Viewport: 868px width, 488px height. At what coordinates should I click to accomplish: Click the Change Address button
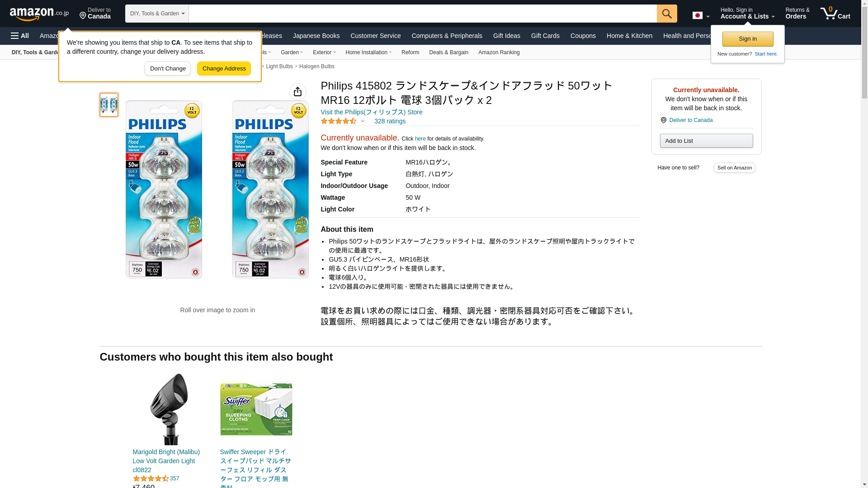click(x=224, y=69)
